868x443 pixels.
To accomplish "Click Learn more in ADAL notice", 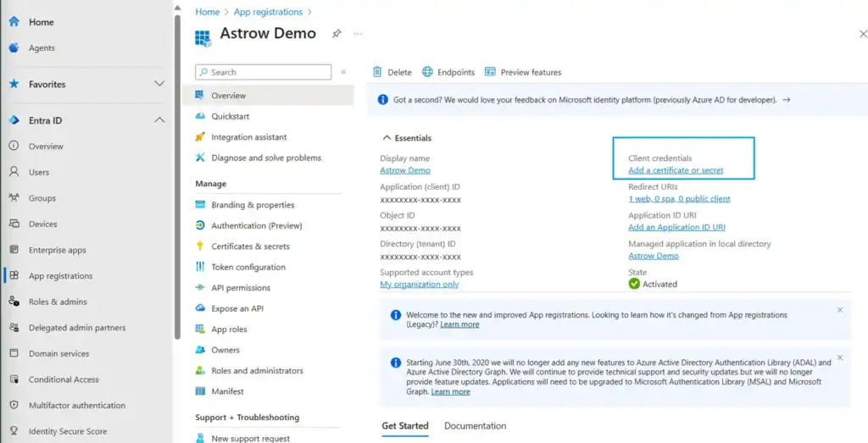I will point(451,391).
